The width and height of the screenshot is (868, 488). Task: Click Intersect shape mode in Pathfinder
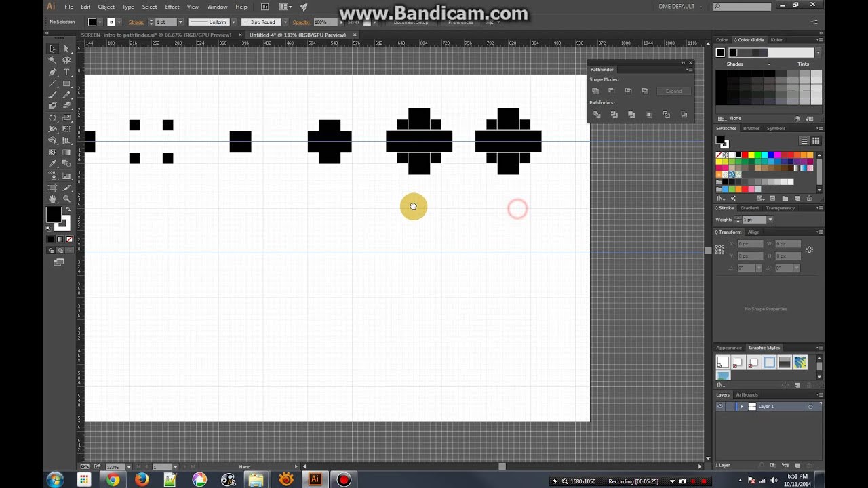(x=628, y=91)
